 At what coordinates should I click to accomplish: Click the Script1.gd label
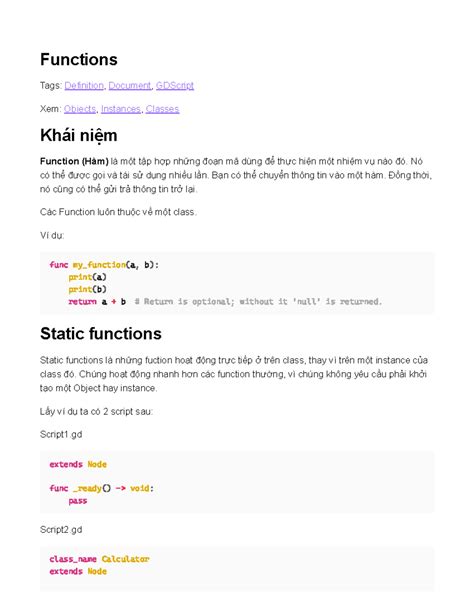point(61,434)
